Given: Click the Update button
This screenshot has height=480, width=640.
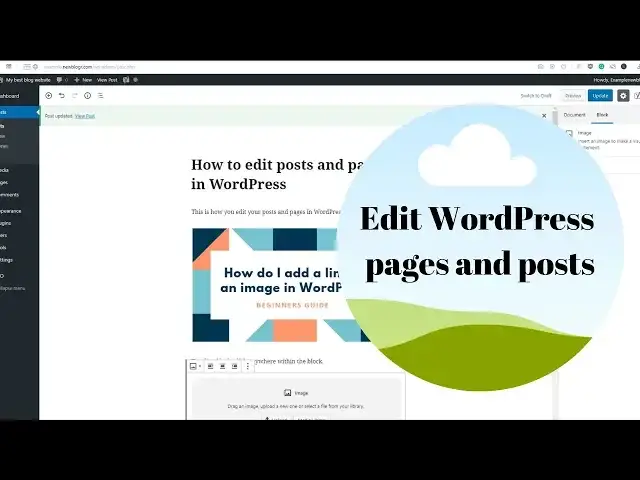Looking at the screenshot, I should click(600, 96).
